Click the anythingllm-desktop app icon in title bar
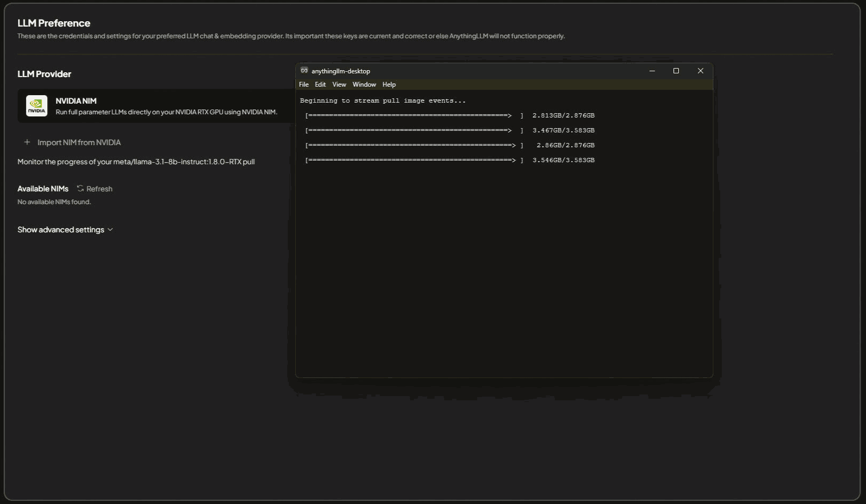866x504 pixels. click(304, 71)
